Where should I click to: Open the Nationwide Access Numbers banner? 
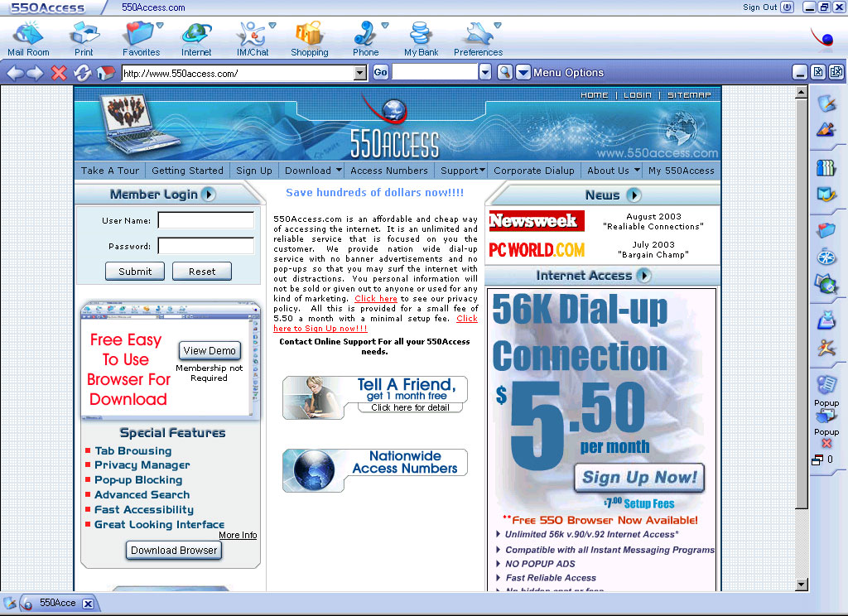coord(375,470)
